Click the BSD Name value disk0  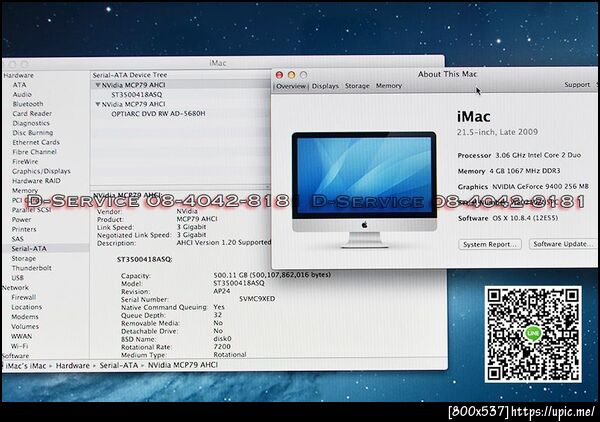point(222,339)
